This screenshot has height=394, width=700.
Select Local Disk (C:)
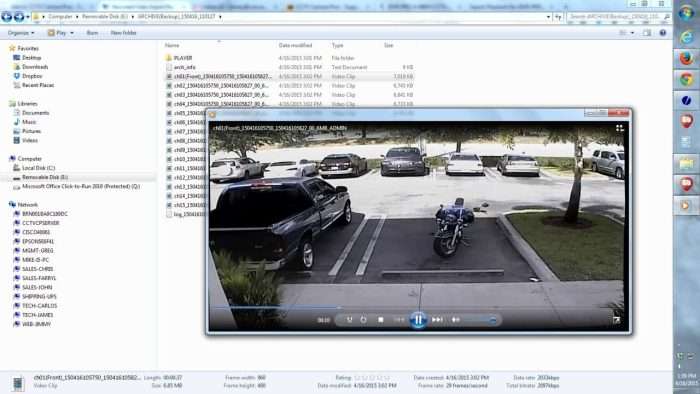pos(38,168)
